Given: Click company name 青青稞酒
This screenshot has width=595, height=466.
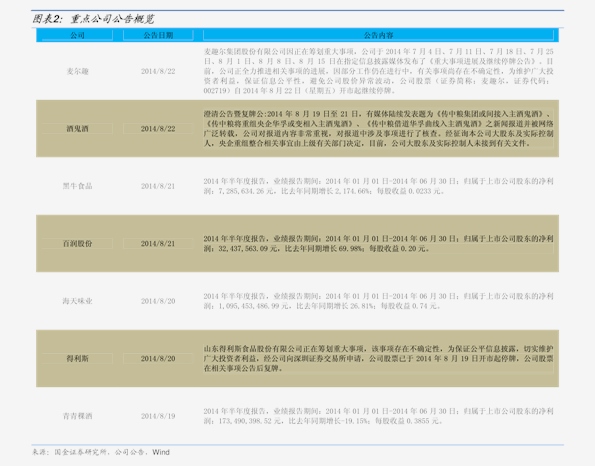Looking at the screenshot, I should point(77,416).
